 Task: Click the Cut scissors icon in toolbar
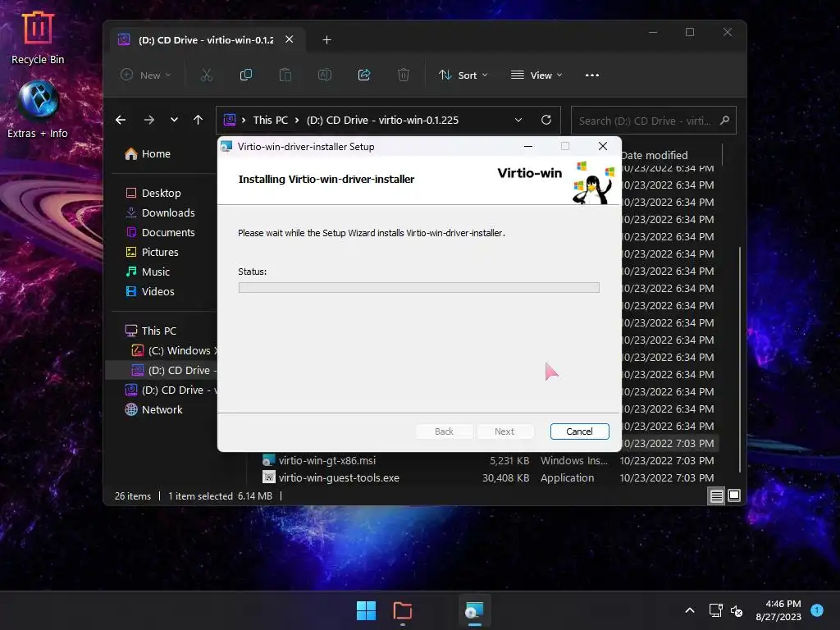point(206,75)
